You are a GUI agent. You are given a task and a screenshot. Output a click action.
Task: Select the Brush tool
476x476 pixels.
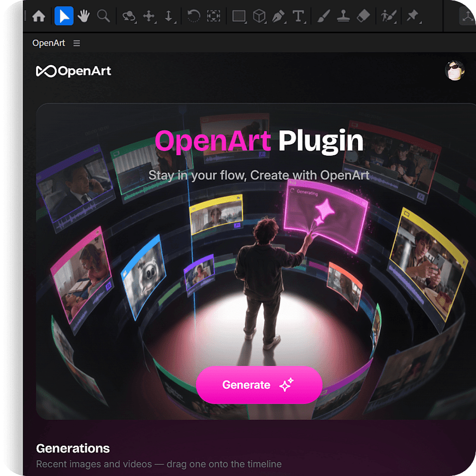(x=324, y=16)
